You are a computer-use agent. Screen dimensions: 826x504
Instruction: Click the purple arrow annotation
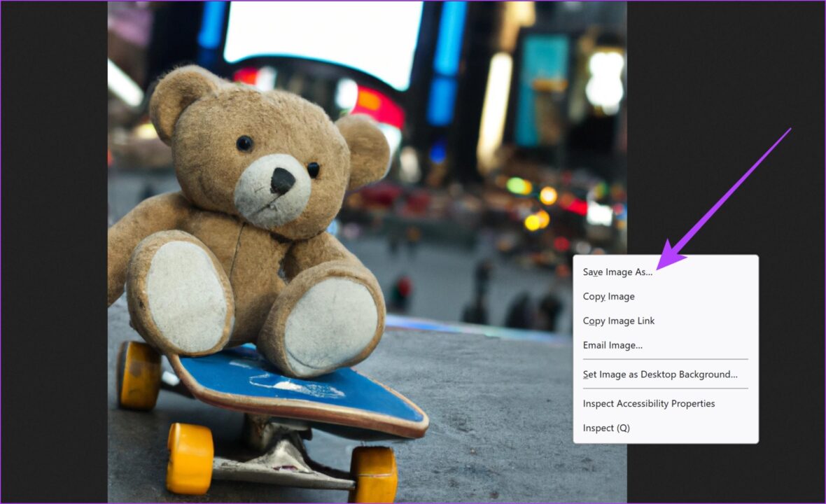pyautogui.click(x=724, y=198)
